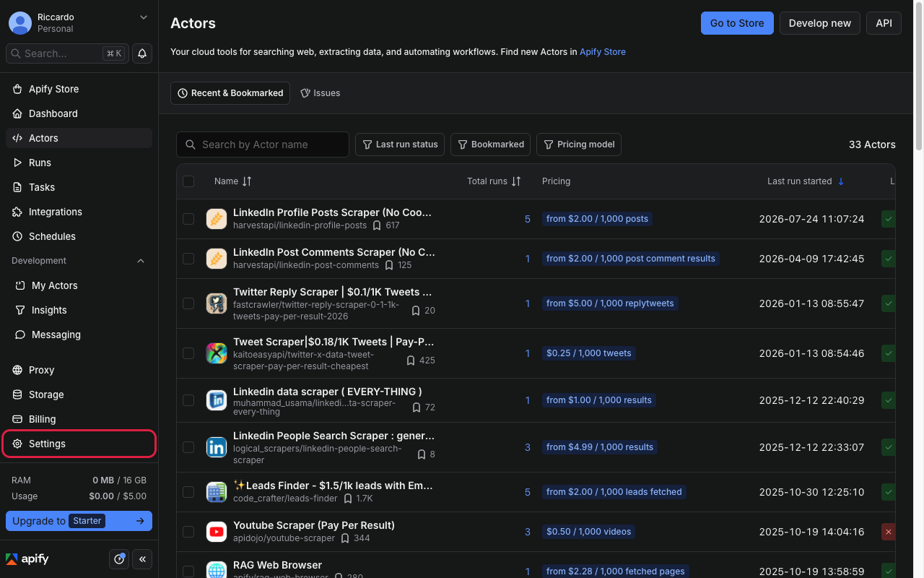Click the Linkedin data scraper actor icon

[x=217, y=400]
